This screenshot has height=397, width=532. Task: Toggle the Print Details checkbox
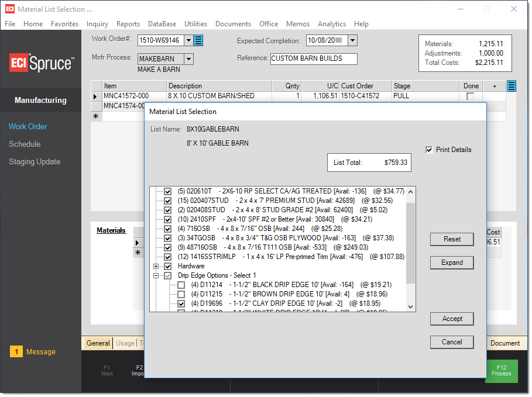429,150
